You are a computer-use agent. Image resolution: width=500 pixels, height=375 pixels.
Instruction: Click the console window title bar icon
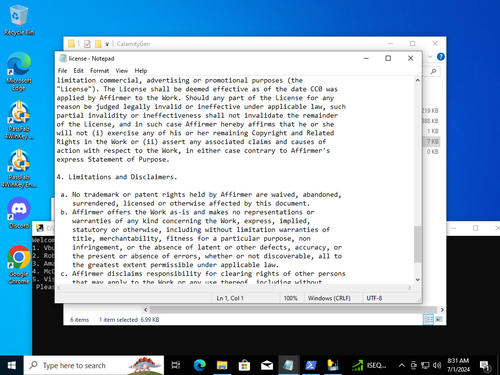(x=40, y=228)
